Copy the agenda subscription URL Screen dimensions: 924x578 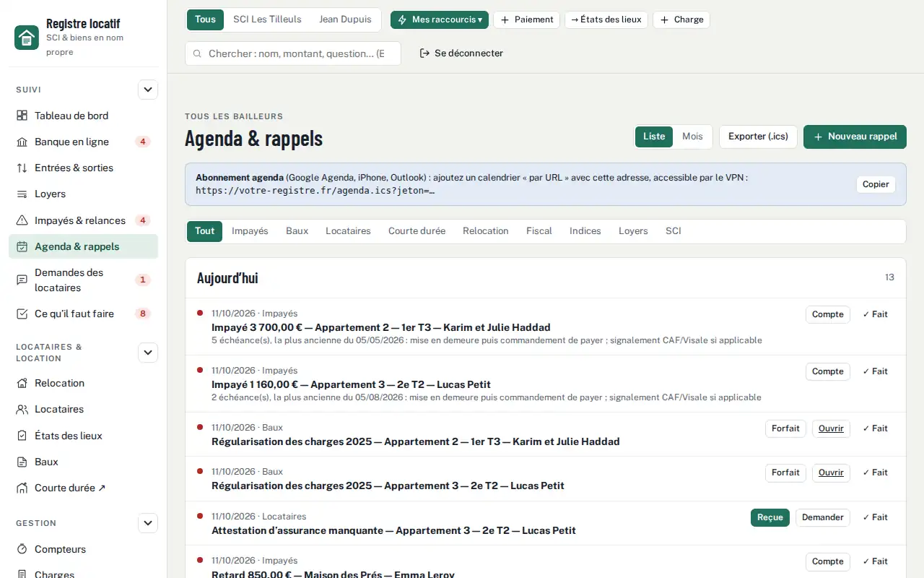point(876,184)
